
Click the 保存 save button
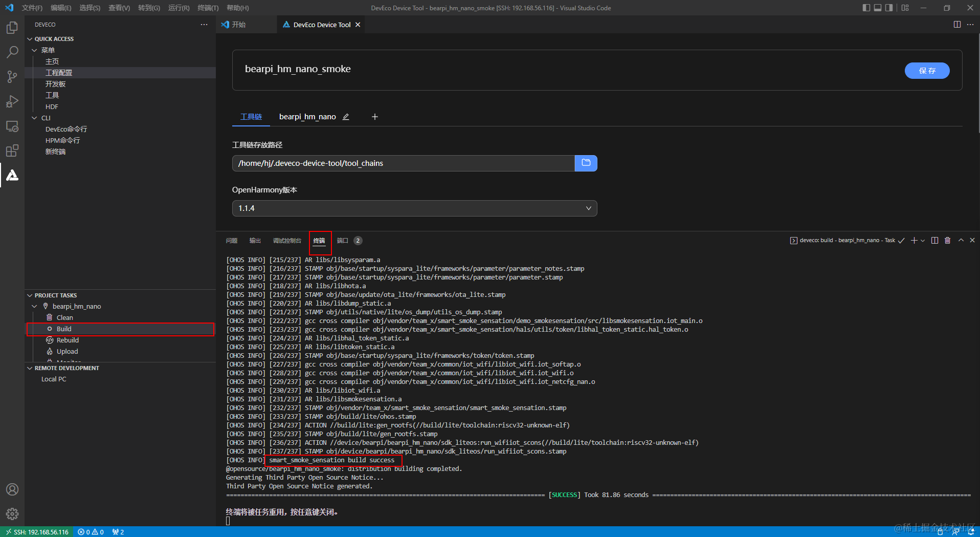click(927, 71)
